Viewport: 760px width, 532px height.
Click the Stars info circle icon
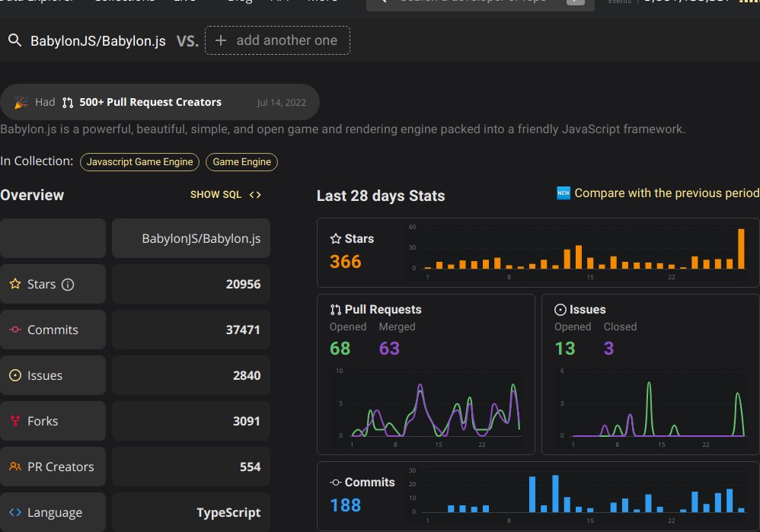[68, 285]
